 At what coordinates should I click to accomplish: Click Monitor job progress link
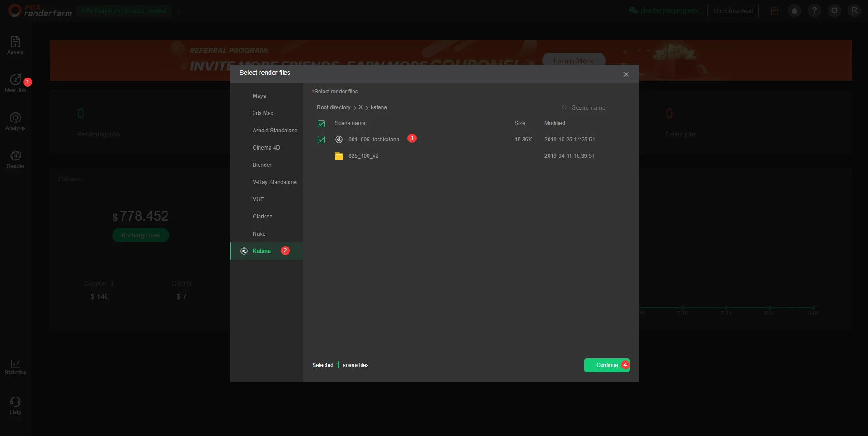[663, 10]
